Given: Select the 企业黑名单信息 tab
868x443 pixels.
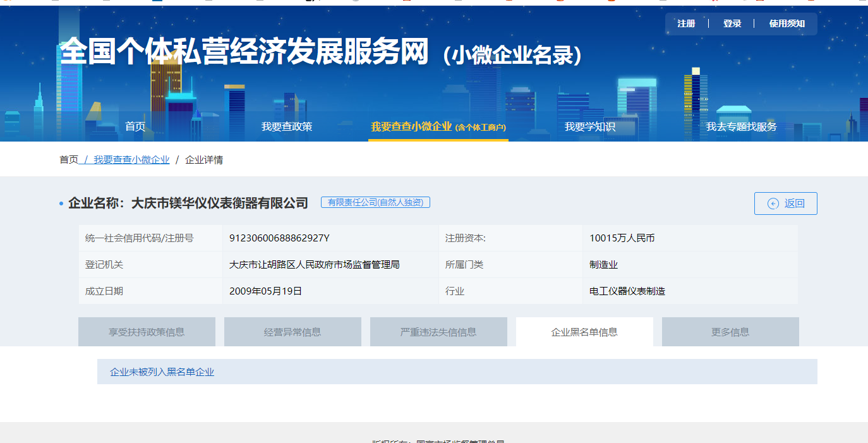Looking at the screenshot, I should [x=584, y=332].
